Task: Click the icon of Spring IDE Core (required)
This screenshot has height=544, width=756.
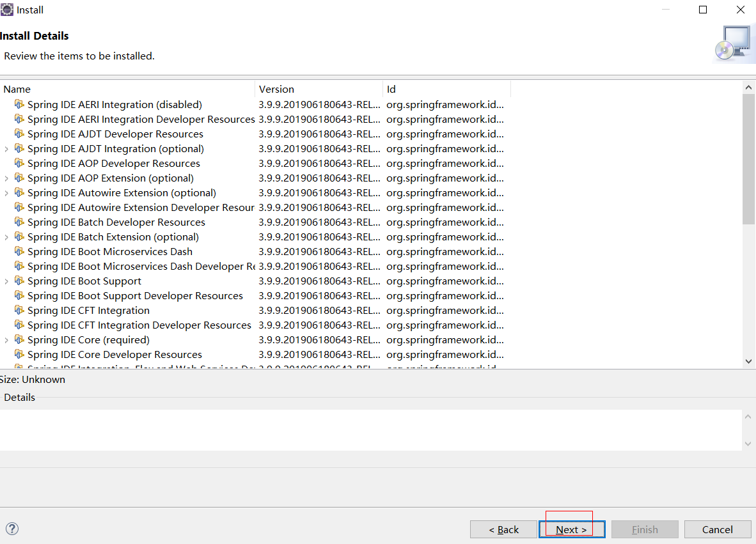Action: [x=19, y=339]
